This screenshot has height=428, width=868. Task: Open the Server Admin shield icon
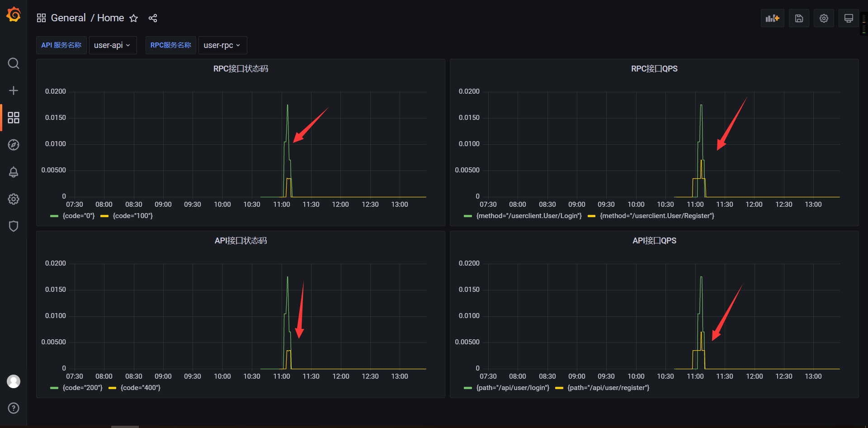(14, 226)
